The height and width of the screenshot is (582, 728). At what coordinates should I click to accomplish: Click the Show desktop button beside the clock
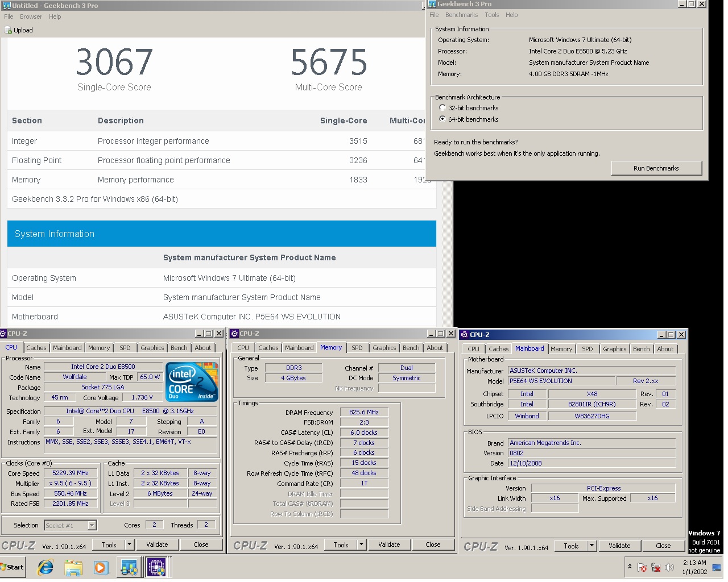coord(716,567)
